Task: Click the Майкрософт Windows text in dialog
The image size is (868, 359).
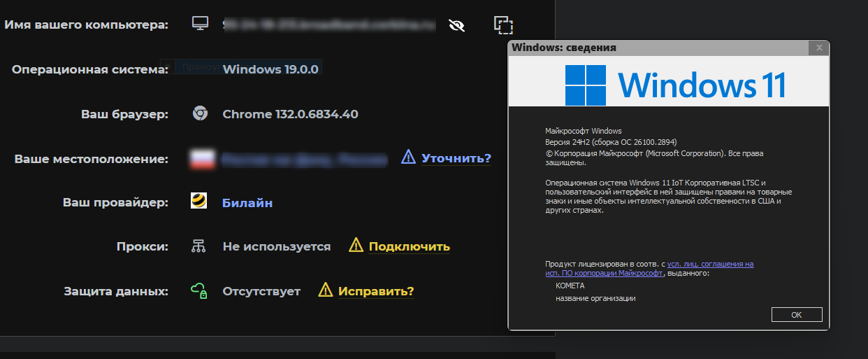Action: tap(584, 131)
